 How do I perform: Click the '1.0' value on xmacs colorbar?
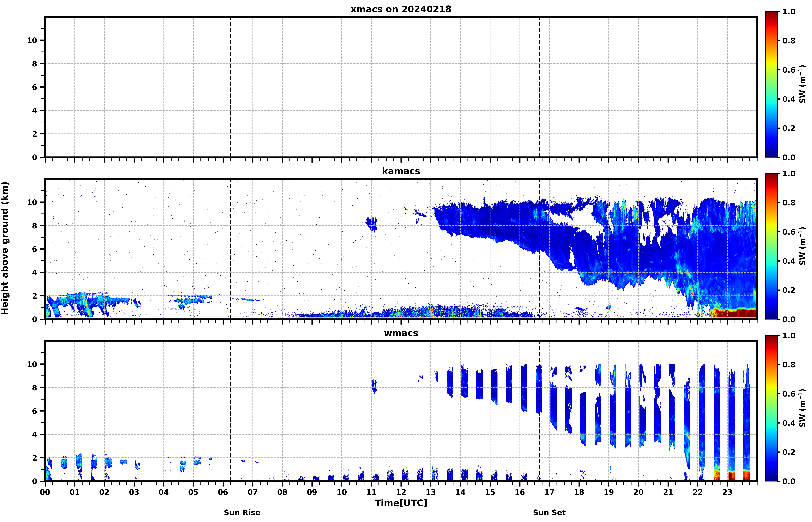pos(789,12)
